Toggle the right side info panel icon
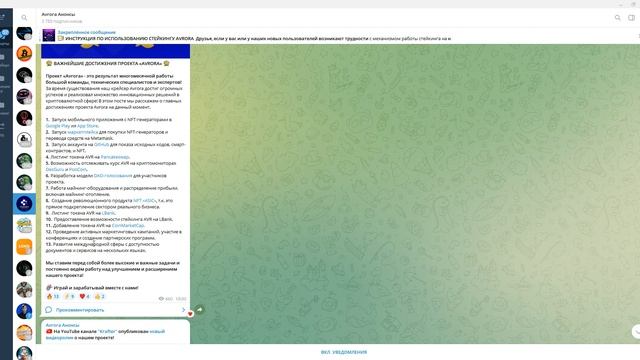 click(x=631, y=18)
